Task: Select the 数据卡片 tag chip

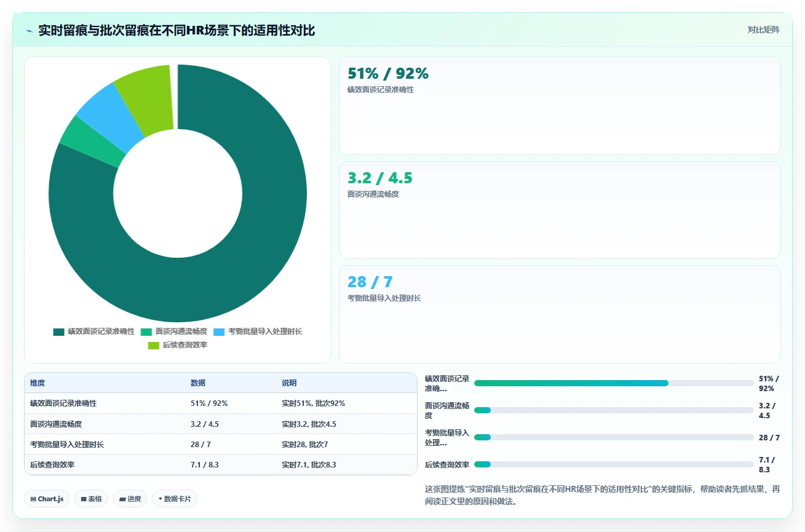Action: coord(175,499)
